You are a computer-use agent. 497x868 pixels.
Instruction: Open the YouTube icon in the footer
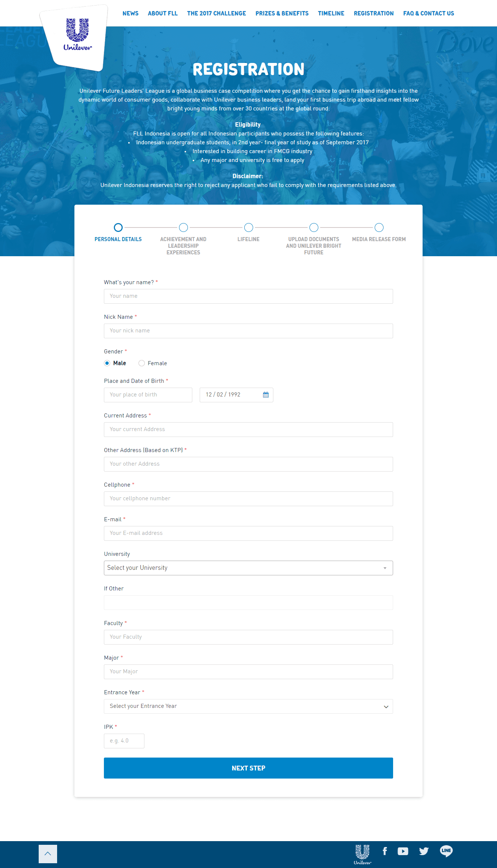point(403,851)
